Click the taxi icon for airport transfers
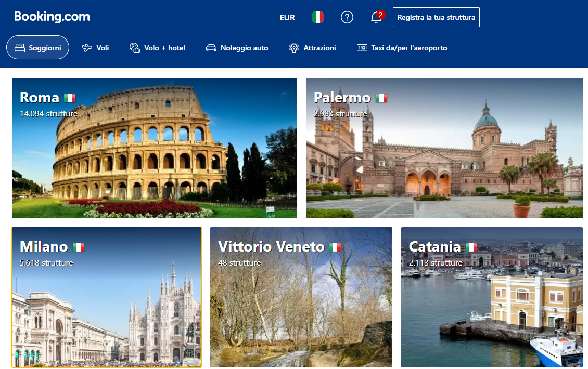 point(362,48)
